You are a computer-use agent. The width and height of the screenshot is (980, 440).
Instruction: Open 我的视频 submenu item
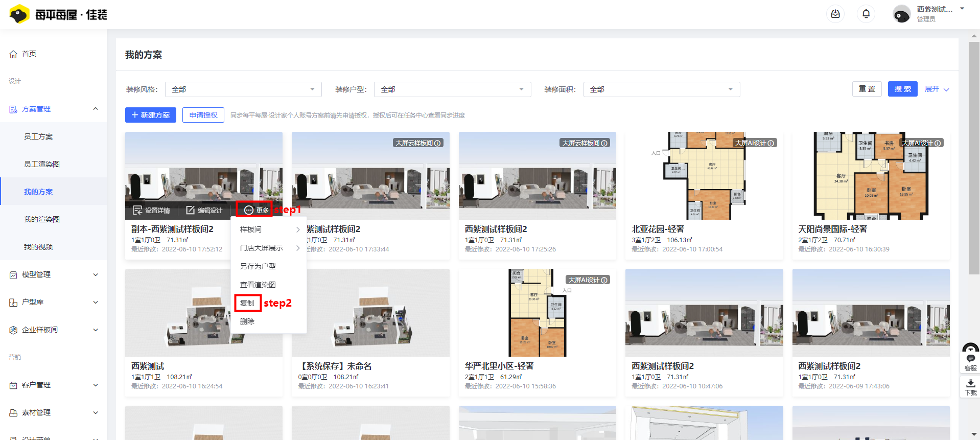tap(38, 247)
